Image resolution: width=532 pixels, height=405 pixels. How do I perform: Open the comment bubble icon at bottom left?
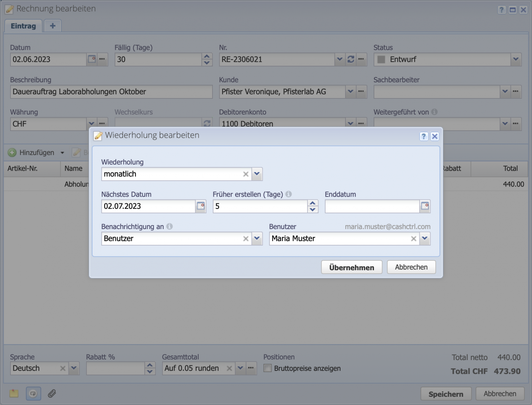pos(33,393)
